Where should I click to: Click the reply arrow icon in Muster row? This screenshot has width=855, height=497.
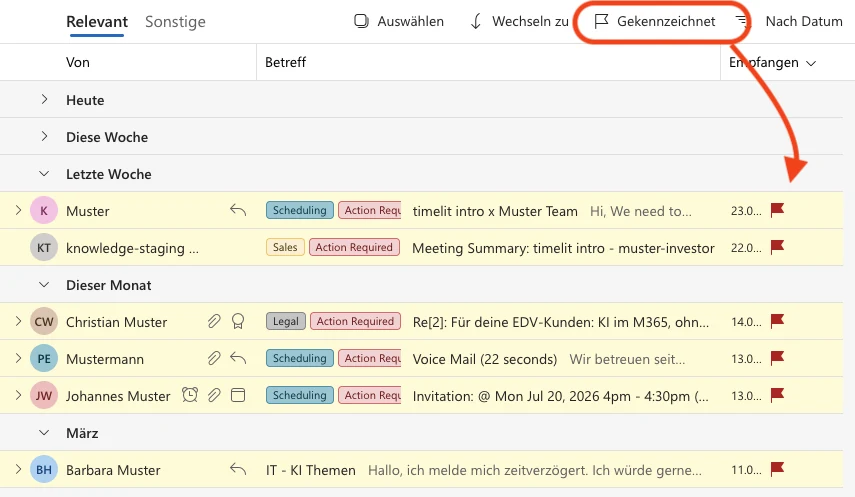(238, 210)
